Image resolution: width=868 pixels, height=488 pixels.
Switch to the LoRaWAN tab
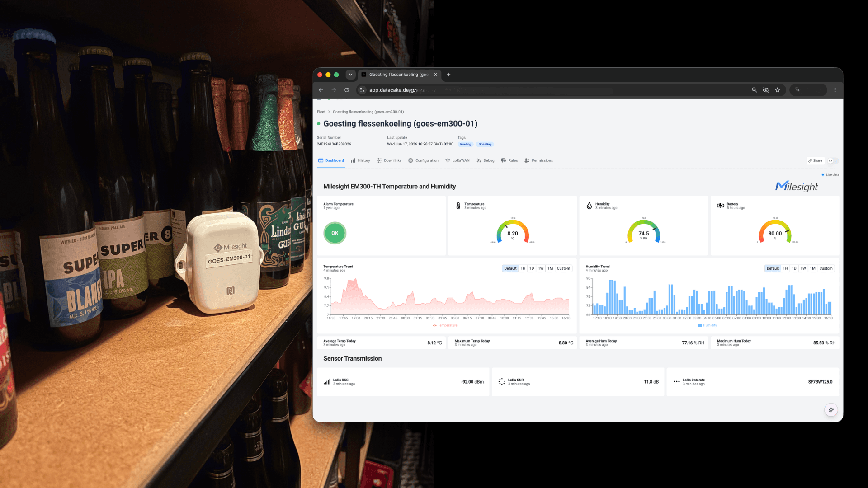coord(458,160)
